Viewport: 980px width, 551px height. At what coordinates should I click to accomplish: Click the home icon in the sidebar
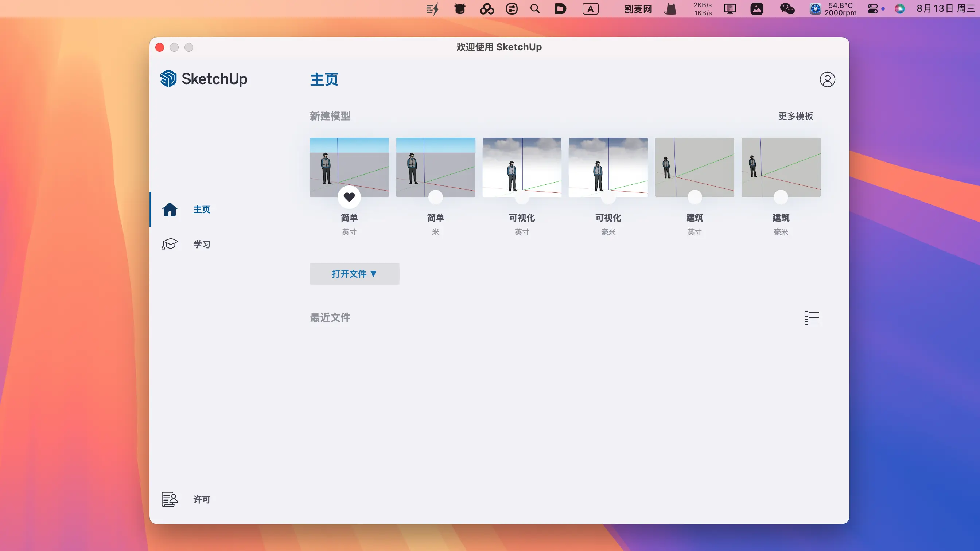(170, 210)
